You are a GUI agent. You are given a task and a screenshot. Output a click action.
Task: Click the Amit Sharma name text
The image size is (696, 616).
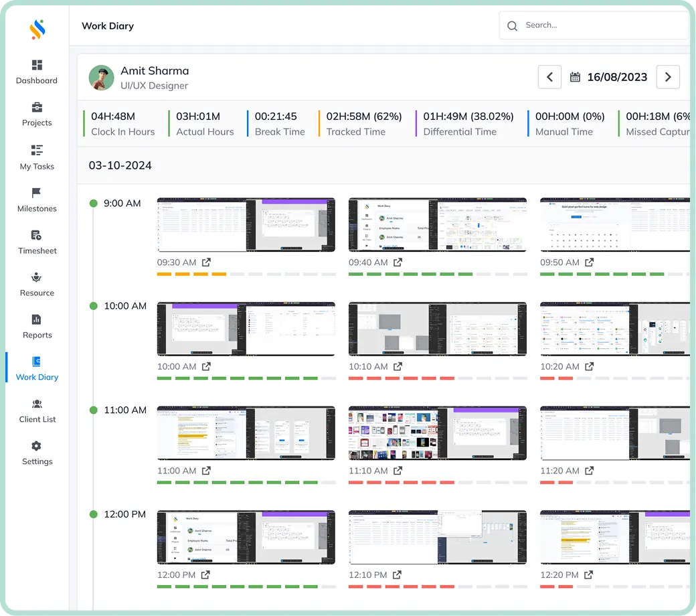[155, 71]
